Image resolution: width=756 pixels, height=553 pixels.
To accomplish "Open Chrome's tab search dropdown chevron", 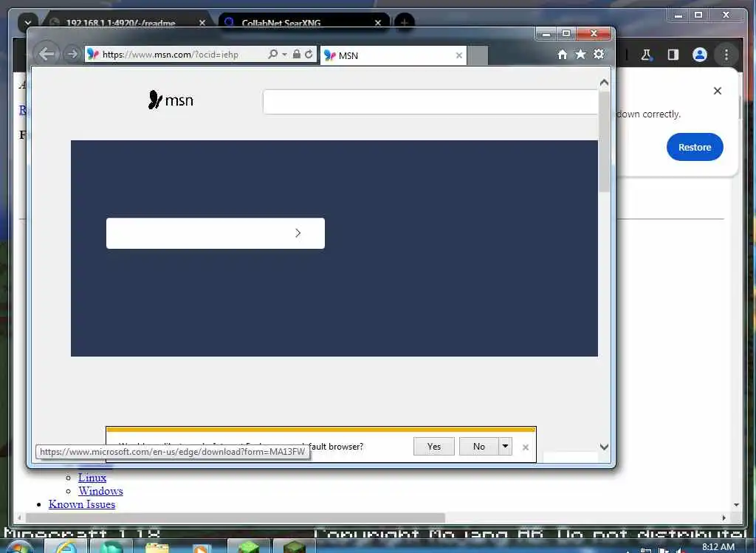I will [28, 22].
